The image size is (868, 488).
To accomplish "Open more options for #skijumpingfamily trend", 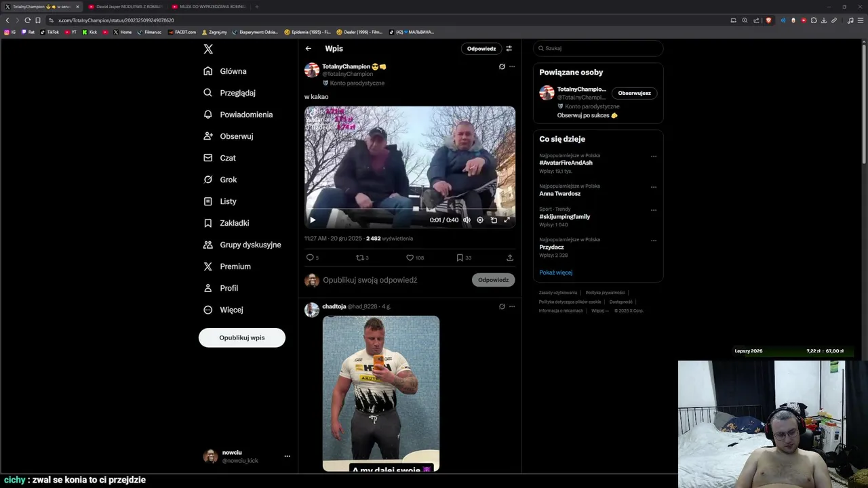I will click(x=654, y=210).
